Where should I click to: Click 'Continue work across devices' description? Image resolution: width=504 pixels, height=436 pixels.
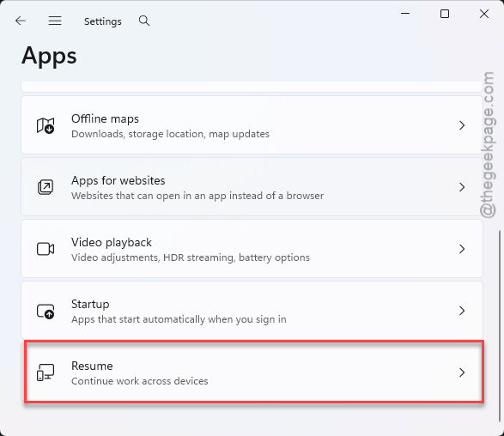(x=139, y=381)
